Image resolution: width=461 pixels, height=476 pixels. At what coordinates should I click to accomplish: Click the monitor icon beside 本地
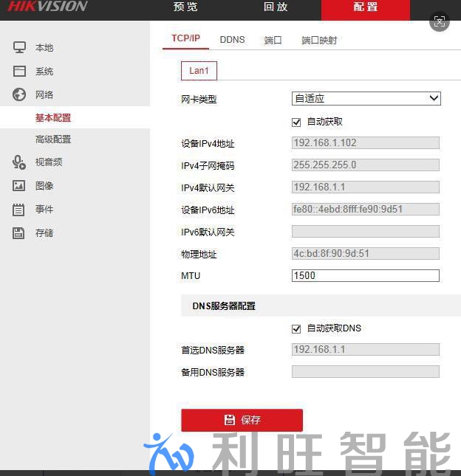19,48
